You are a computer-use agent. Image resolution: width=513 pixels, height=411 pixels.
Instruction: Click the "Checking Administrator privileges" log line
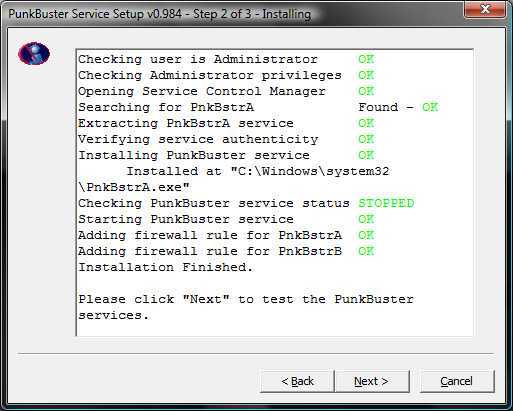(210, 76)
